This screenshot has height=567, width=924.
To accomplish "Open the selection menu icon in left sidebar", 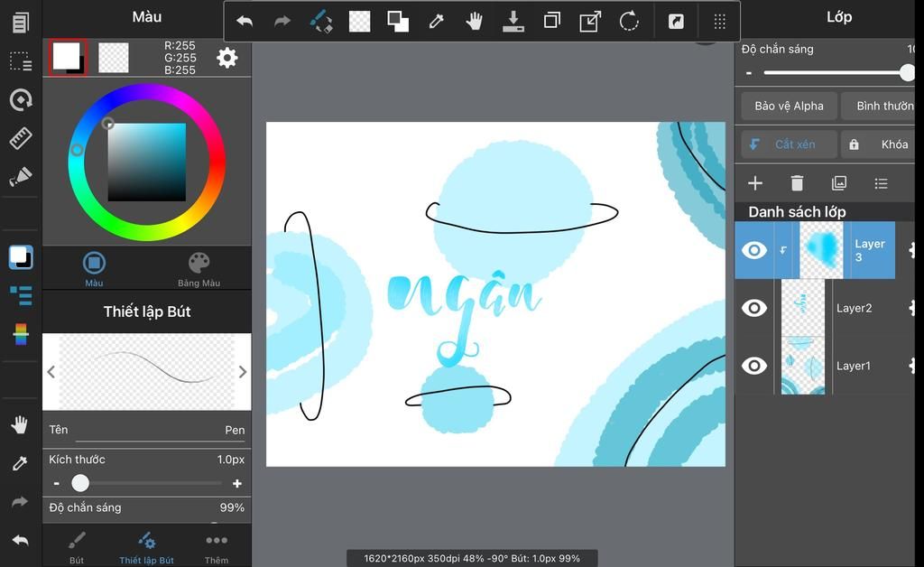I will tap(21, 61).
